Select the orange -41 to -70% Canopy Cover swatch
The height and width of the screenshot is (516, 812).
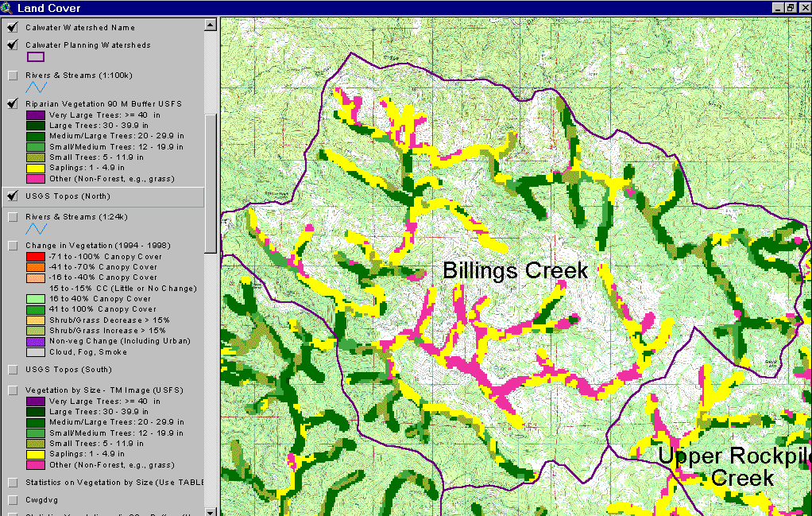[35, 267]
